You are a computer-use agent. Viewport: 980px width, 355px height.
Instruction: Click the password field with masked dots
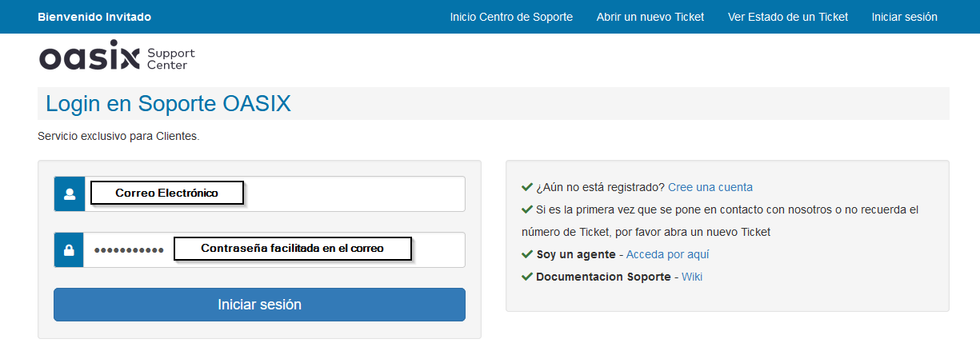[x=128, y=250]
